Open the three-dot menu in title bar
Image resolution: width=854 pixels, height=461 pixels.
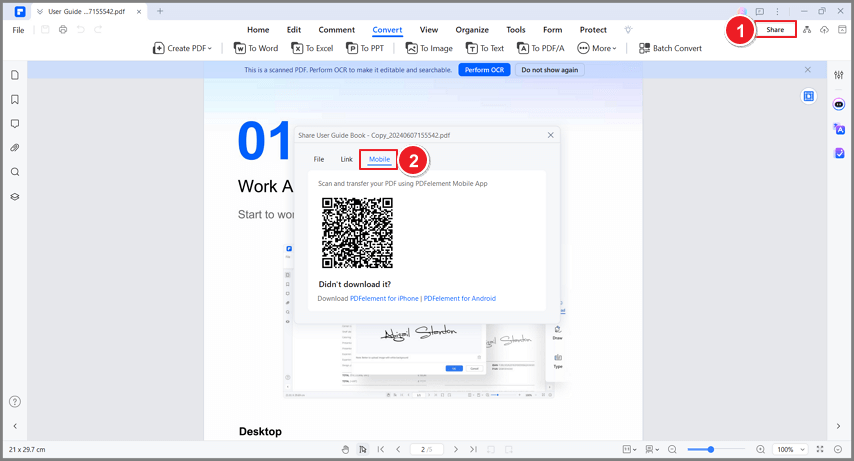pos(777,11)
